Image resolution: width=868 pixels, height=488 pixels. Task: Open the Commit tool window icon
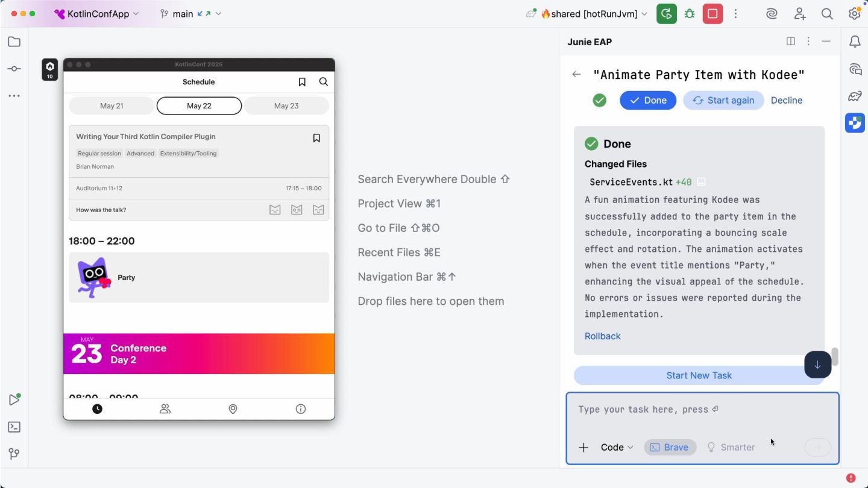14,69
